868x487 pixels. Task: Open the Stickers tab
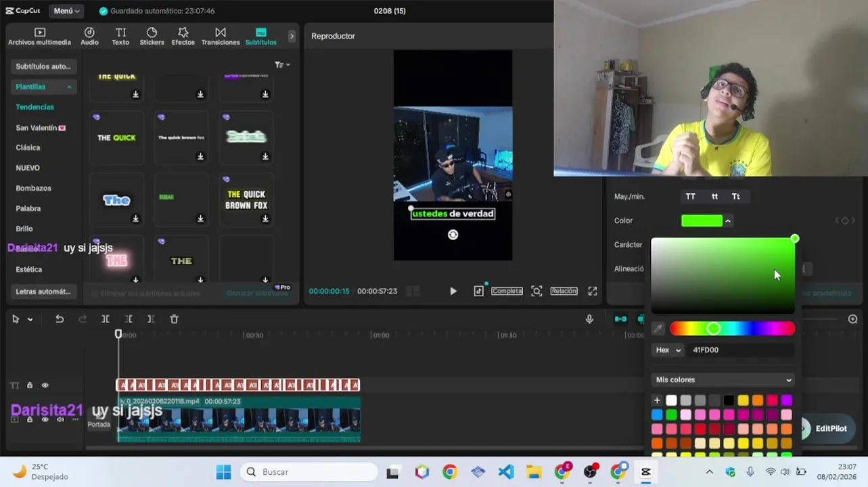point(152,37)
